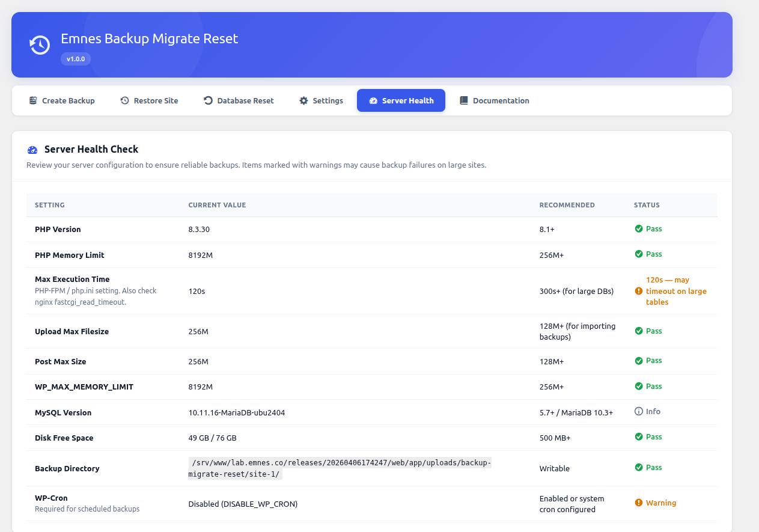Click the Backup Directory label

point(67,468)
